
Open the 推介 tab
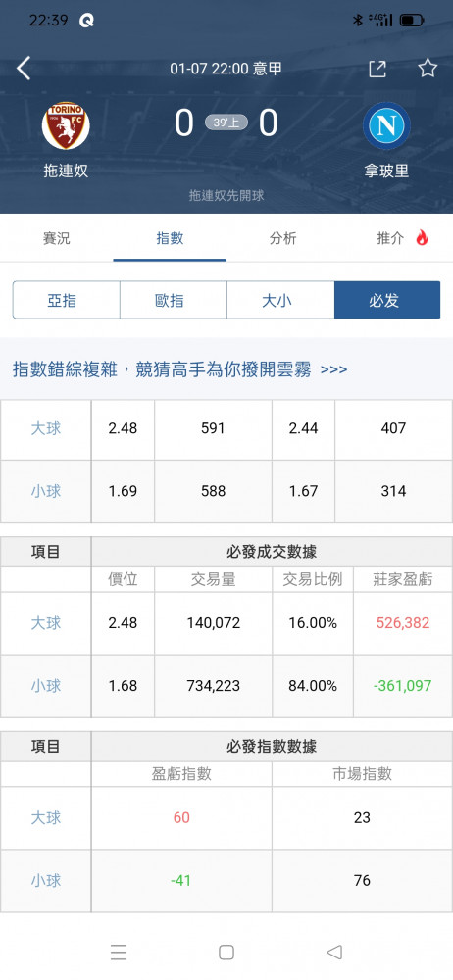tap(390, 238)
